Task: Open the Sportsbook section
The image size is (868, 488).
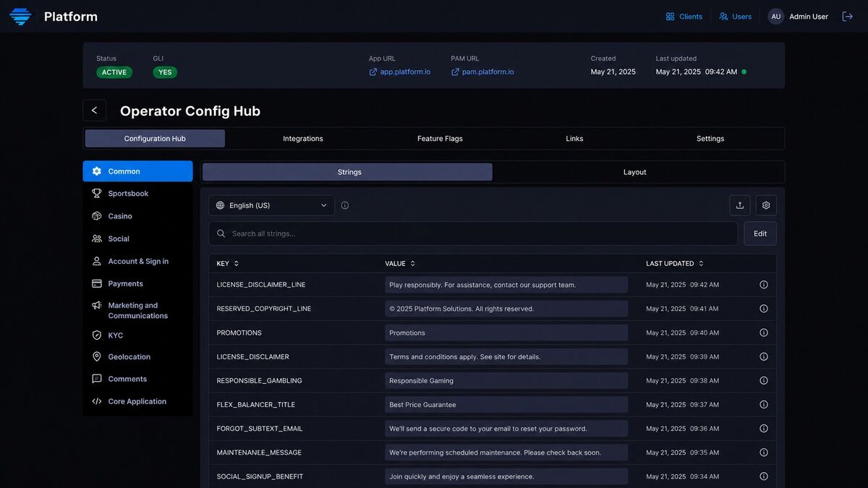Action: [137, 194]
